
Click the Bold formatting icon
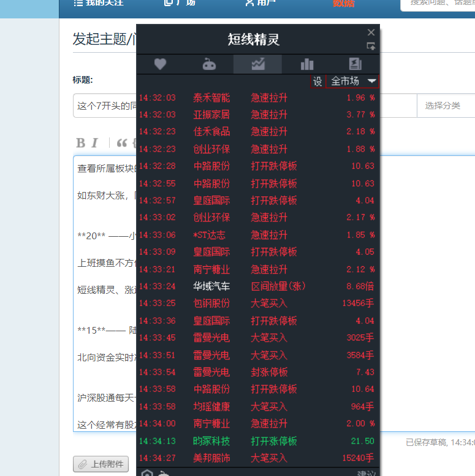pyautogui.click(x=80, y=143)
